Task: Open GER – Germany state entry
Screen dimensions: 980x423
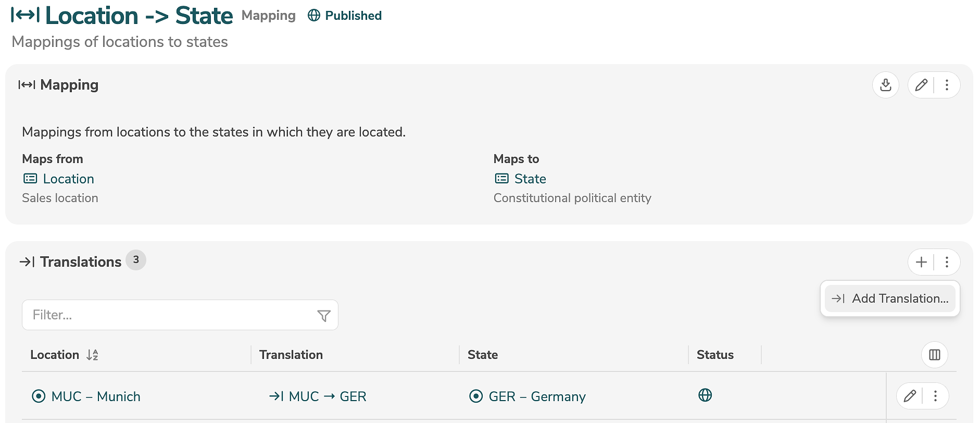Action: (537, 396)
